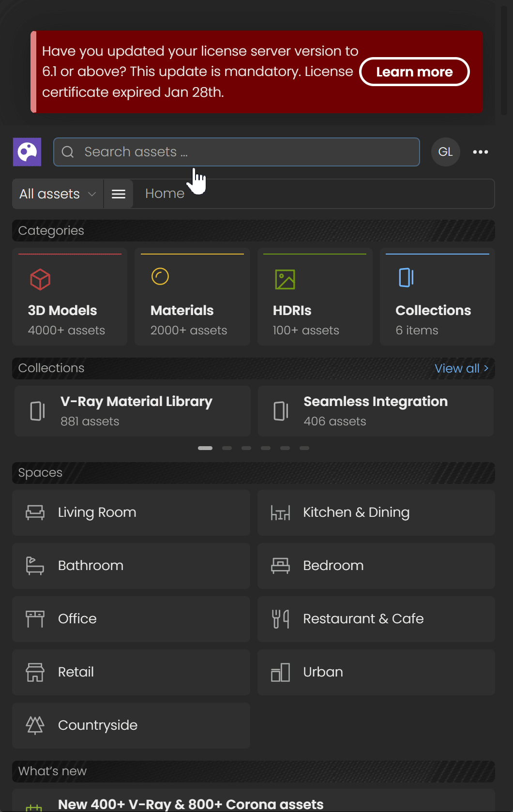The image size is (513, 812).
Task: Click the What's new section header
Action: point(254,771)
